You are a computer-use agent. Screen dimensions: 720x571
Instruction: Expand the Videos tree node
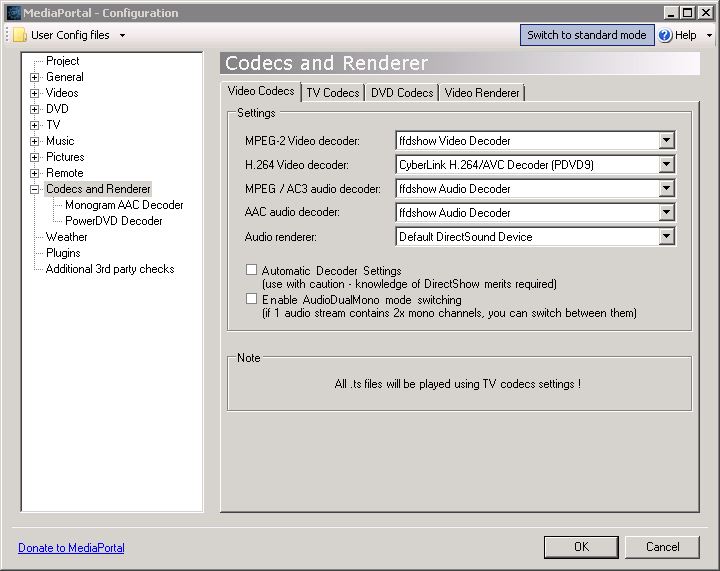pos(34,93)
